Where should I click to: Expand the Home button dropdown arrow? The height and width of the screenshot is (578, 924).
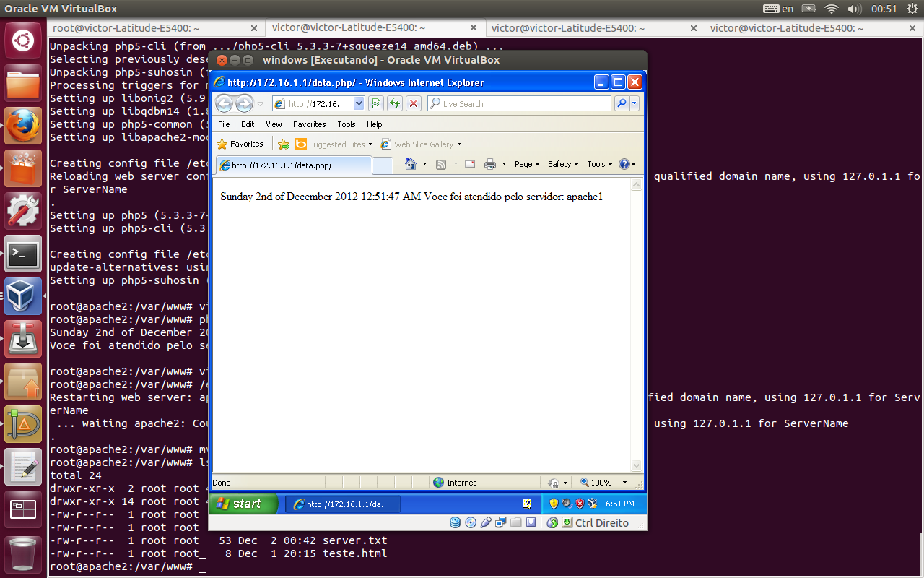point(424,164)
